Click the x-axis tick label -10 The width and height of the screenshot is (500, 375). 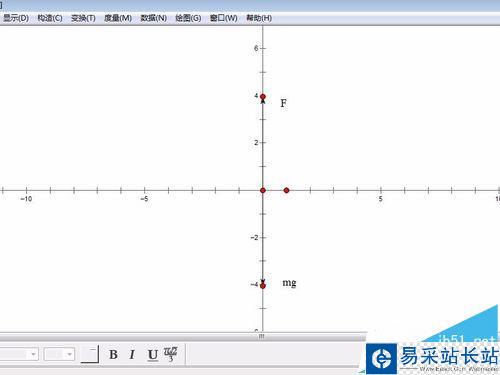pos(26,199)
